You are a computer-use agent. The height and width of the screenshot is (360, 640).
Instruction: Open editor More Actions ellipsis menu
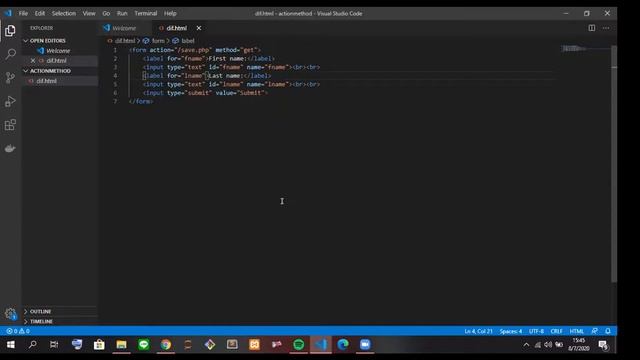click(606, 28)
